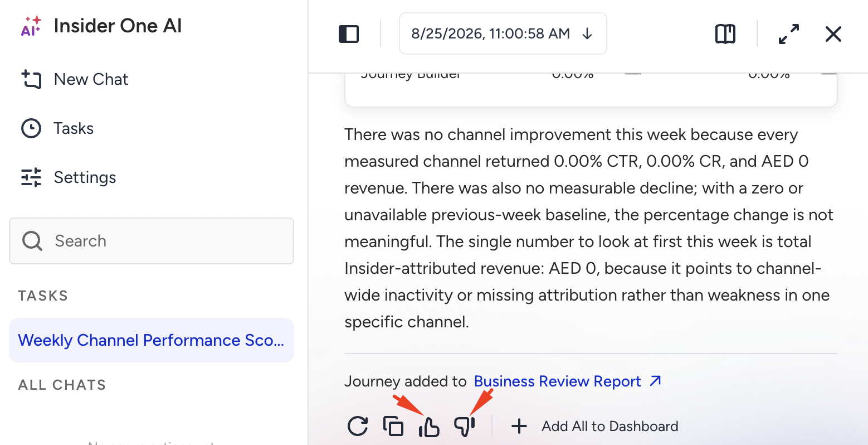This screenshot has width=868, height=445.
Task: Click the Tasks clock icon
Action: tap(31, 128)
